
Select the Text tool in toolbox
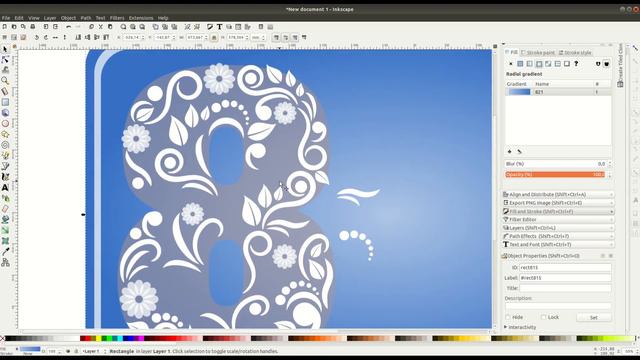click(x=5, y=187)
